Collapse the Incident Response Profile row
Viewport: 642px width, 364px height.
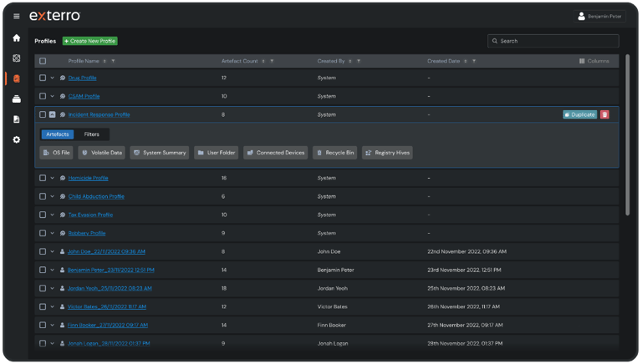[x=52, y=114]
